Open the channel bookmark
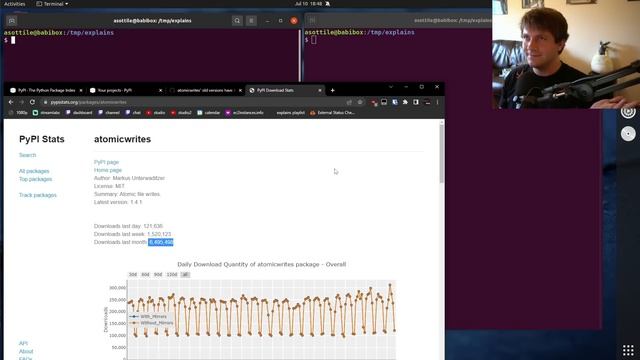The image size is (640, 360). (109, 113)
